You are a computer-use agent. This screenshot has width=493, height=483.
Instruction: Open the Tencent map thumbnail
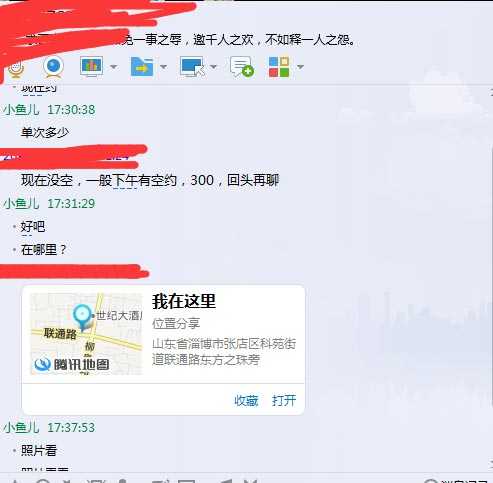coord(86,334)
